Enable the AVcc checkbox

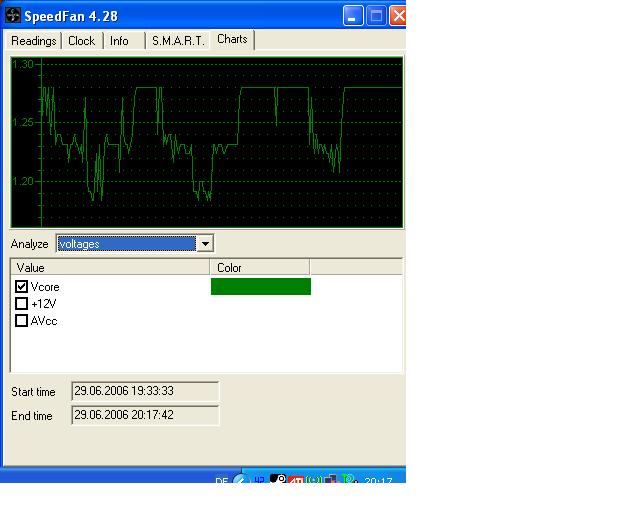click(x=21, y=321)
